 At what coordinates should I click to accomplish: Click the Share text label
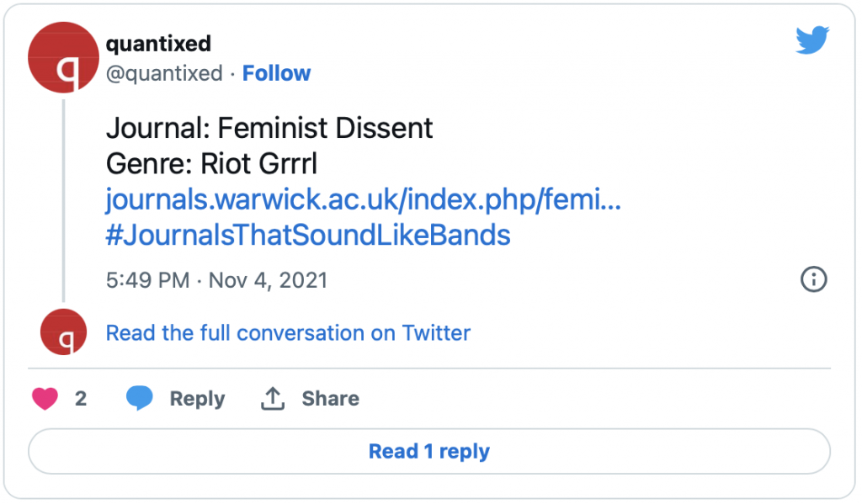(330, 399)
